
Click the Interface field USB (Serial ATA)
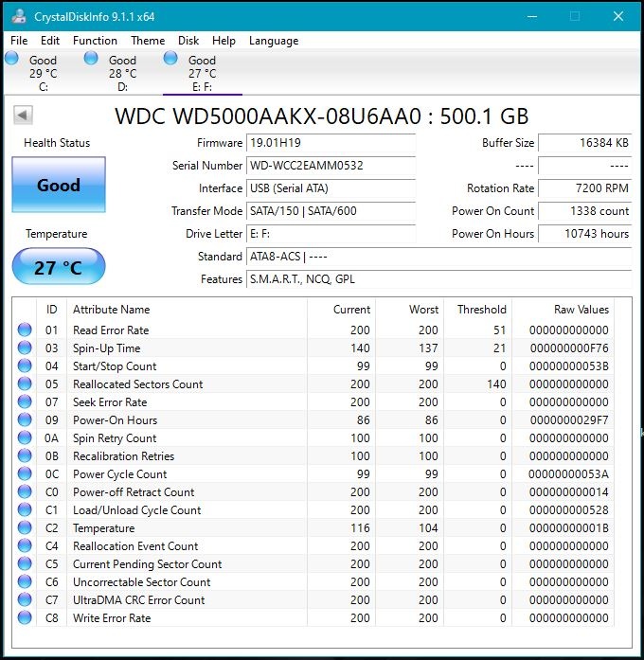point(331,188)
